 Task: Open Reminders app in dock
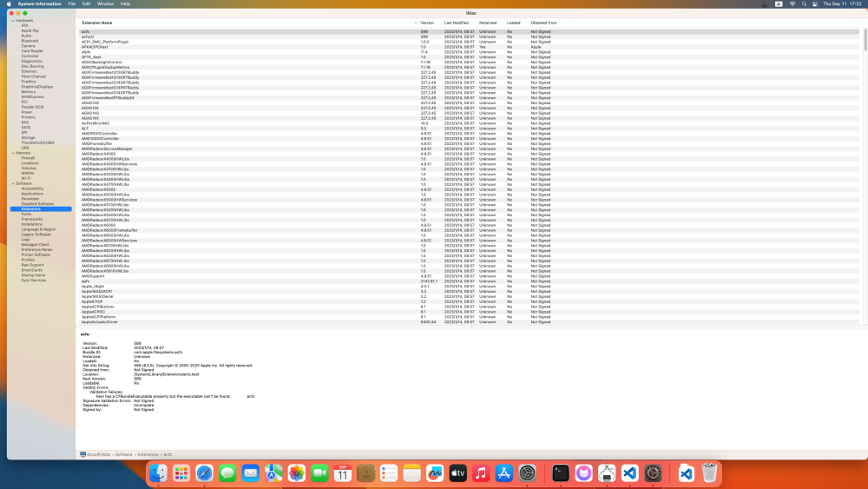click(389, 473)
